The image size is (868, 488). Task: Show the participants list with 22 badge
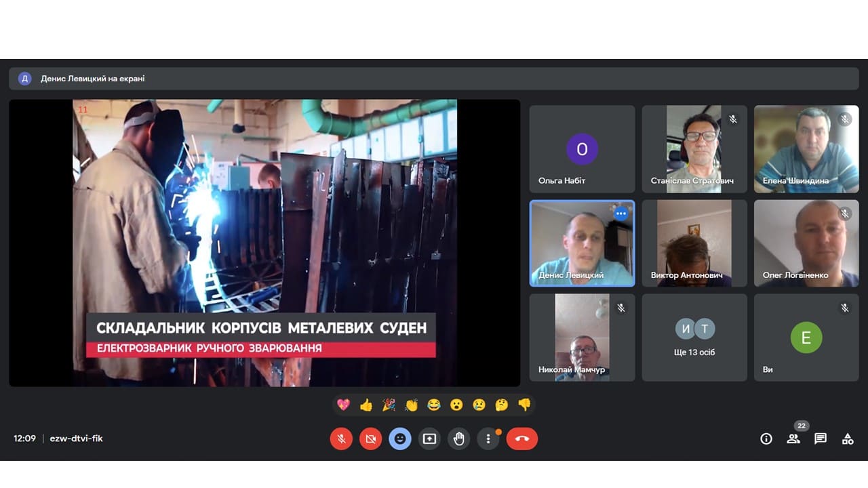pos(793,439)
